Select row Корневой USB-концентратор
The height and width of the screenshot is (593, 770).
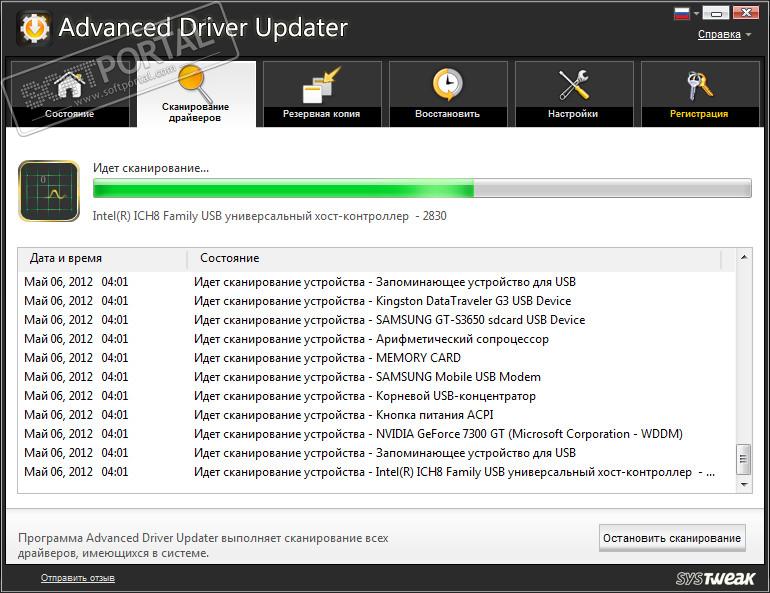tap(377, 396)
